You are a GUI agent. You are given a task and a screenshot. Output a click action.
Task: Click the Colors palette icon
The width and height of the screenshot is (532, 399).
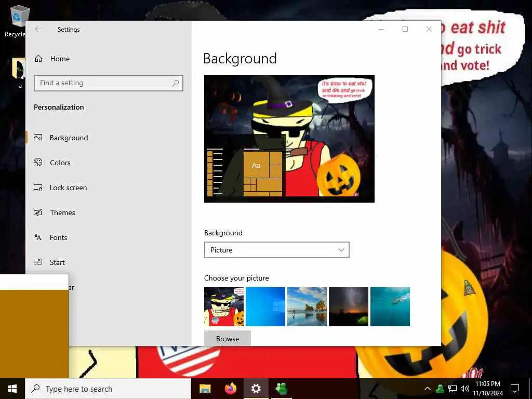[x=38, y=162]
